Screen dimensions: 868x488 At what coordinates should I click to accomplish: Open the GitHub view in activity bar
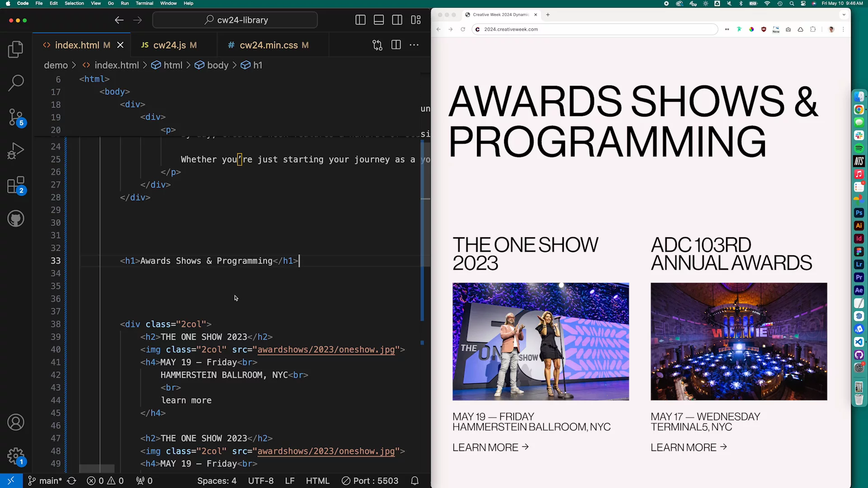(x=16, y=219)
